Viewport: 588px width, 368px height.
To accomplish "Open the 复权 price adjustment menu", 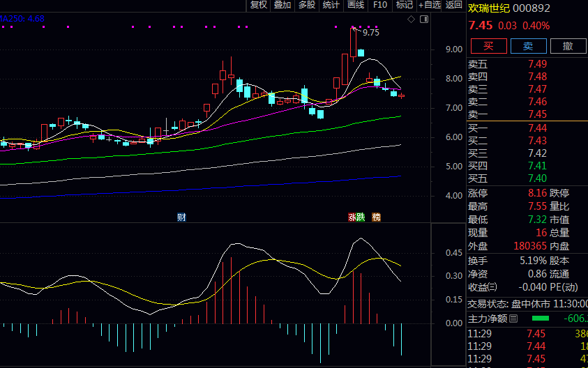I will (259, 5).
